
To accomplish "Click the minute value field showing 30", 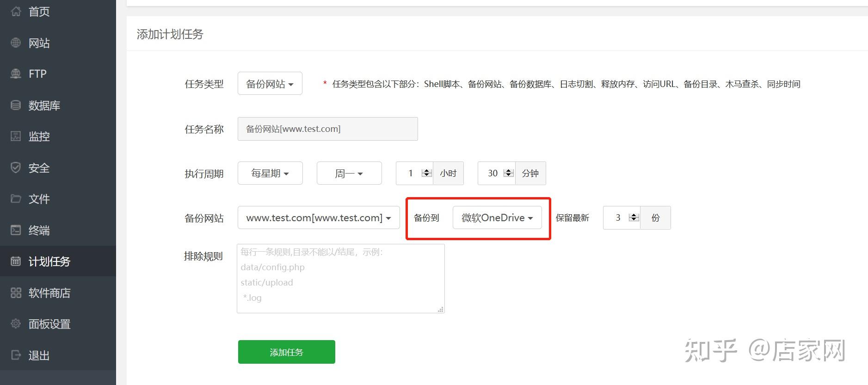I will (496, 173).
